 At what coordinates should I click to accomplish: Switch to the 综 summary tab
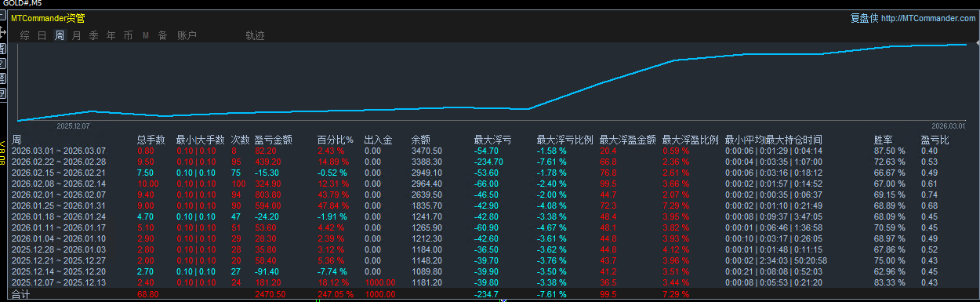pyautogui.click(x=25, y=35)
